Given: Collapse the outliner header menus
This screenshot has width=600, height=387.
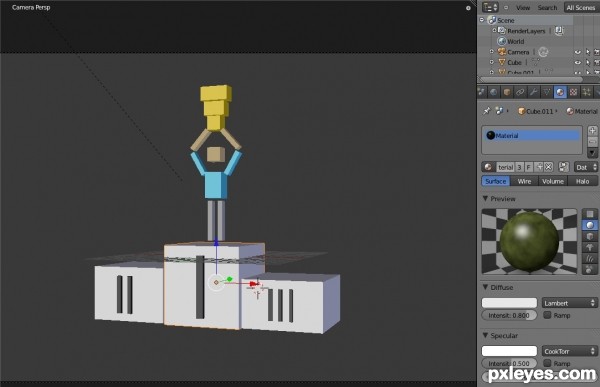Looking at the screenshot, I should click(506, 7).
